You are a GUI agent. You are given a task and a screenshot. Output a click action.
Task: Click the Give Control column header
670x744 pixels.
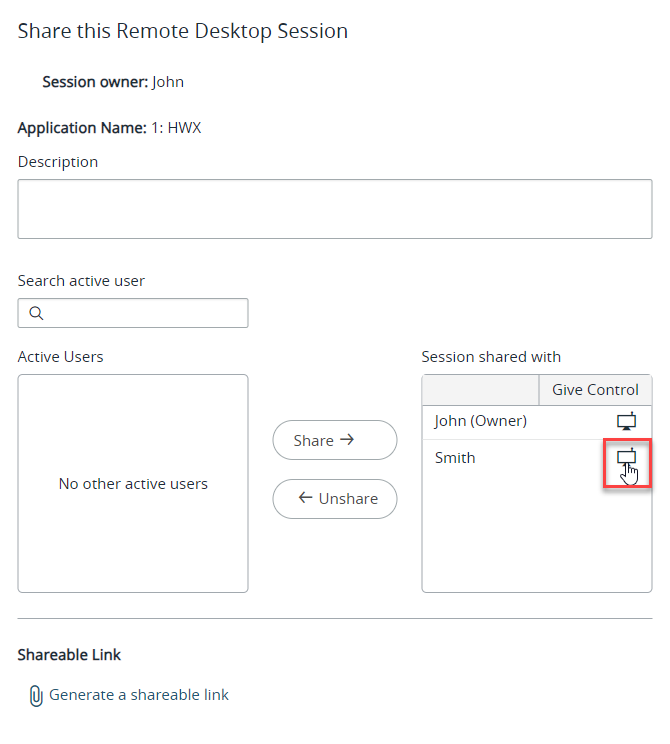pyautogui.click(x=595, y=390)
